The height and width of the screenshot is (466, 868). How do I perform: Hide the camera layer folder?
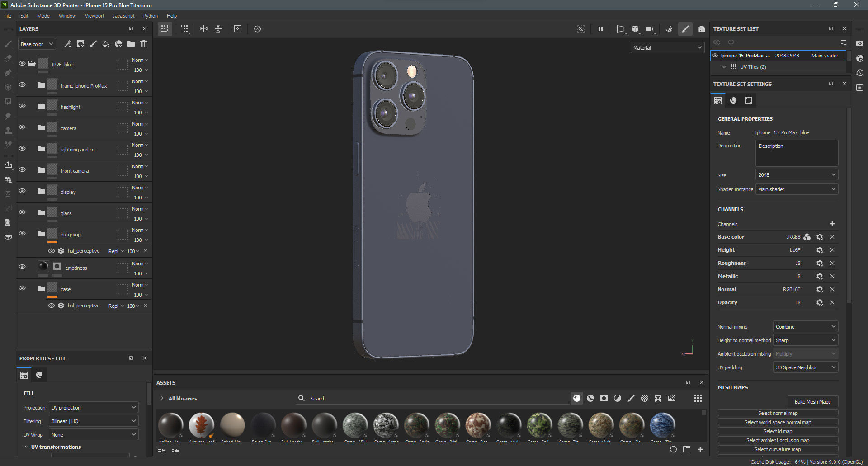tap(22, 127)
